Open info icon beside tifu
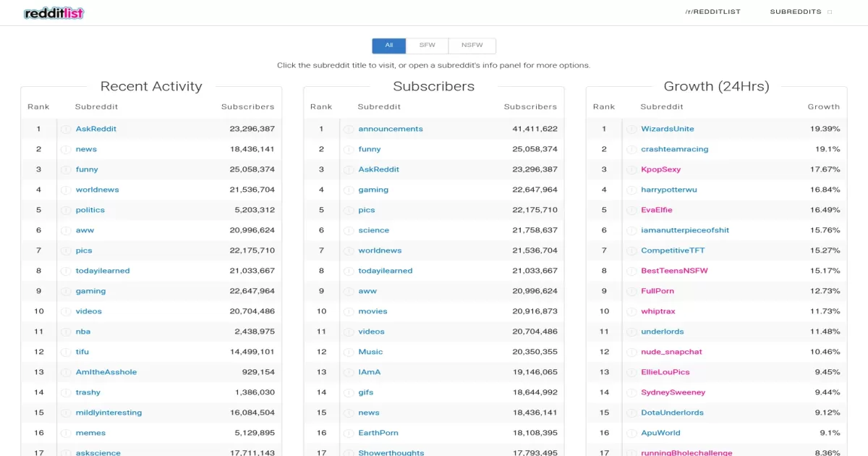Viewport: 868px width, 456px height. [x=65, y=352]
